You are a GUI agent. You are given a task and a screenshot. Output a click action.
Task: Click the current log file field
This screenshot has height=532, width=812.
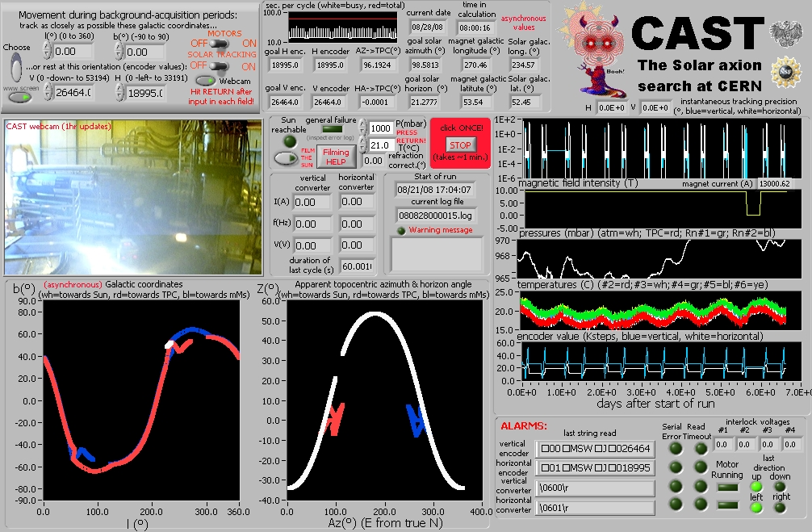[437, 216]
